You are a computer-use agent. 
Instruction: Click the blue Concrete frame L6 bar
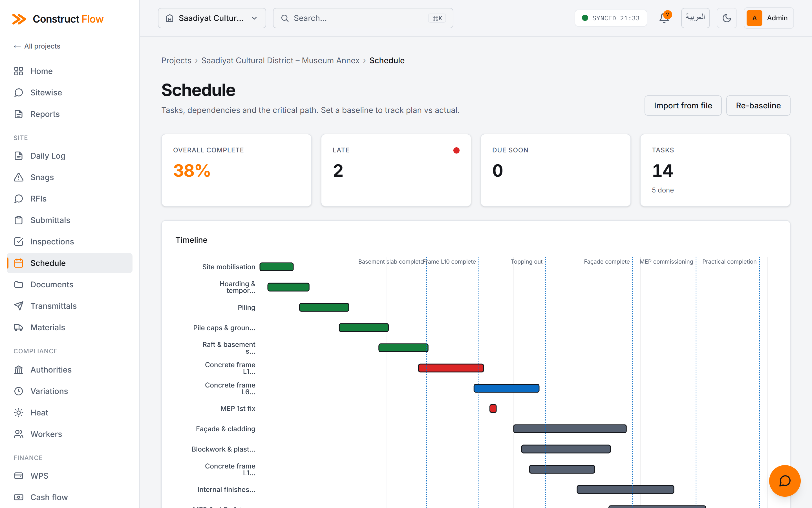(x=506, y=388)
